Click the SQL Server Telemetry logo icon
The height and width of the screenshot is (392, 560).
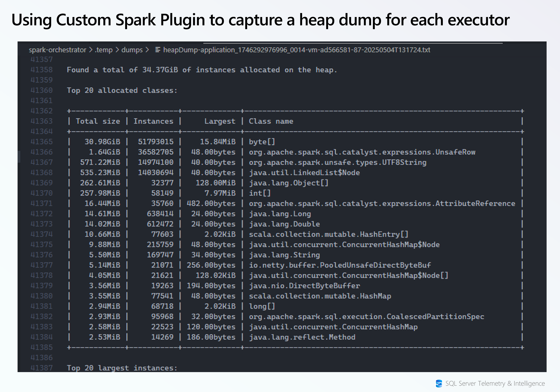(439, 383)
